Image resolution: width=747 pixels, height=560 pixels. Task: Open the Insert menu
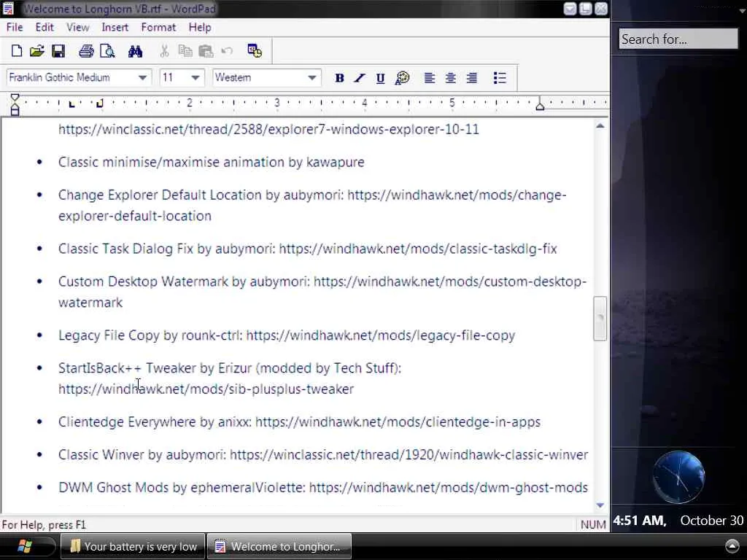(x=115, y=27)
